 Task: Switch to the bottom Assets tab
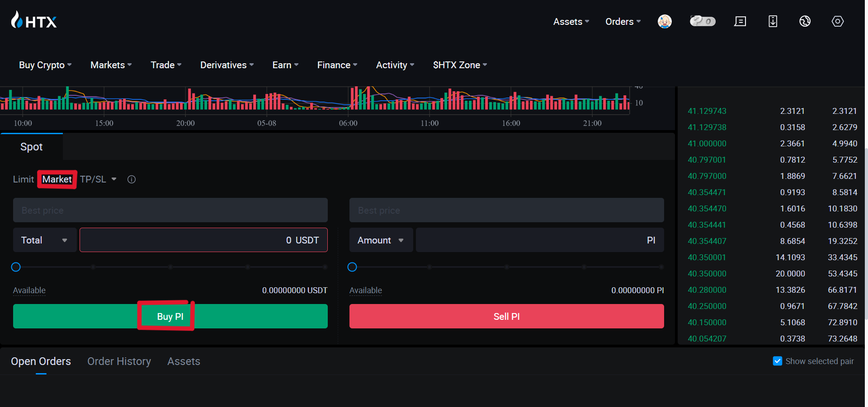point(184,361)
